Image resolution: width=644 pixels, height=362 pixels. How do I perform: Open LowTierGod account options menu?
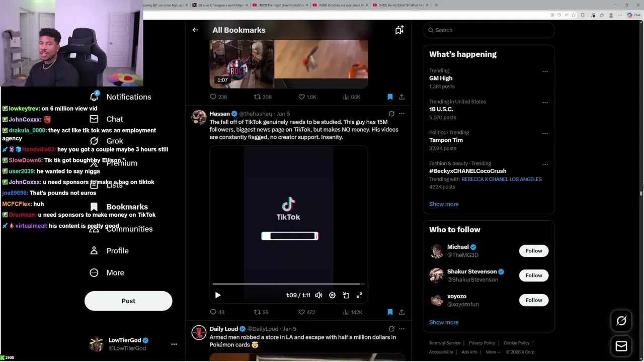[x=174, y=344]
